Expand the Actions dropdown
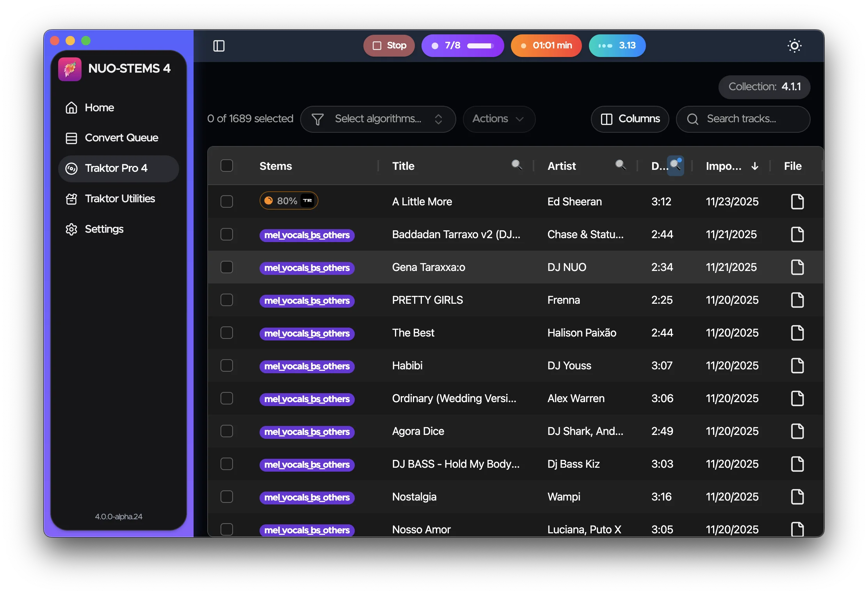This screenshot has width=868, height=595. tap(499, 119)
